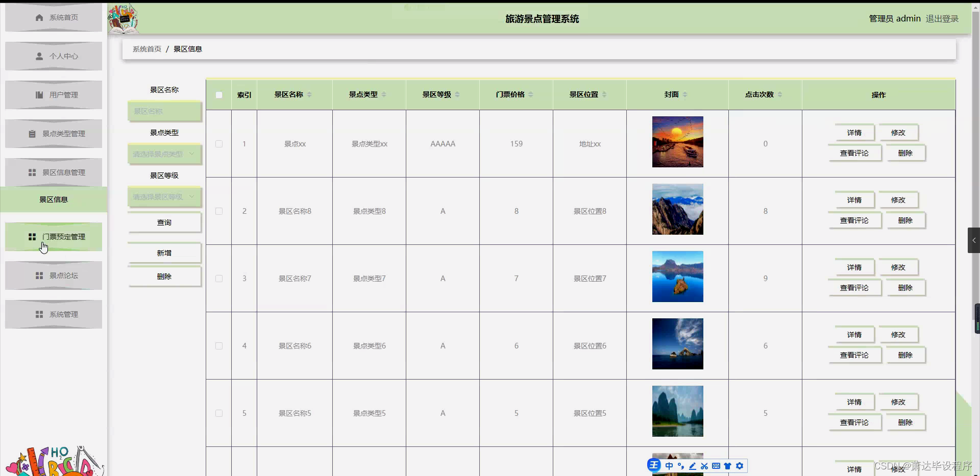The width and height of the screenshot is (980, 476).
Task: Open lake cover thumbnail of 景区名称7
Action: (x=678, y=277)
